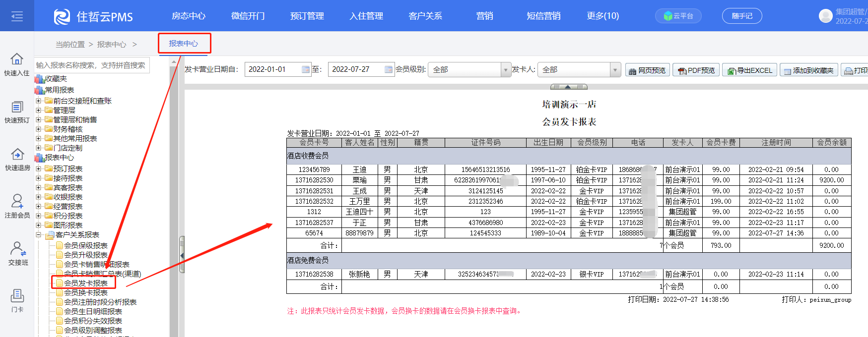Open 更多(10) menu
The height and width of the screenshot is (337, 868).
click(x=603, y=16)
